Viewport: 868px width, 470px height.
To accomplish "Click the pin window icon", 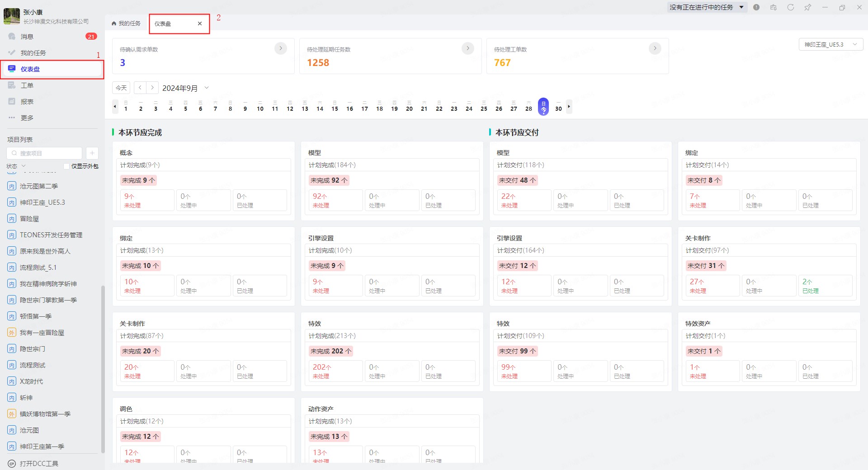I will click(807, 7).
